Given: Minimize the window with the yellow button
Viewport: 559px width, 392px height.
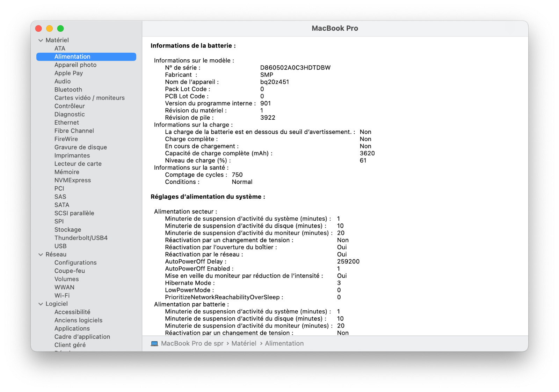Looking at the screenshot, I should tap(50, 29).
